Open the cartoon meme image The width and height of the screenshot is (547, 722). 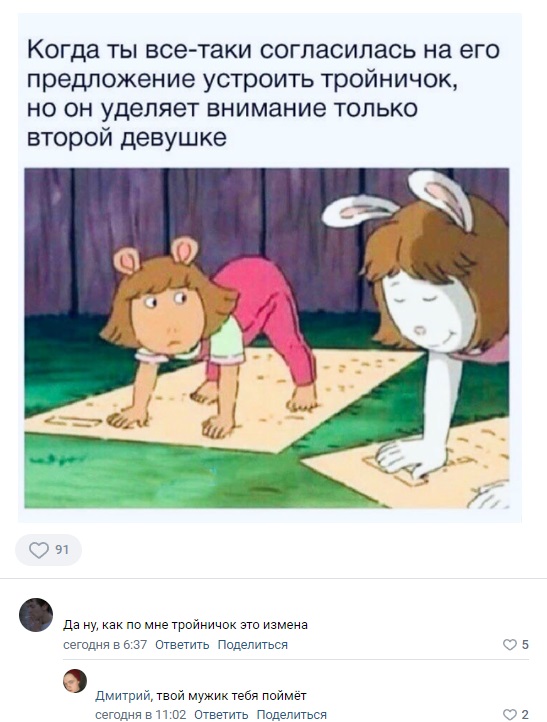[267, 338]
